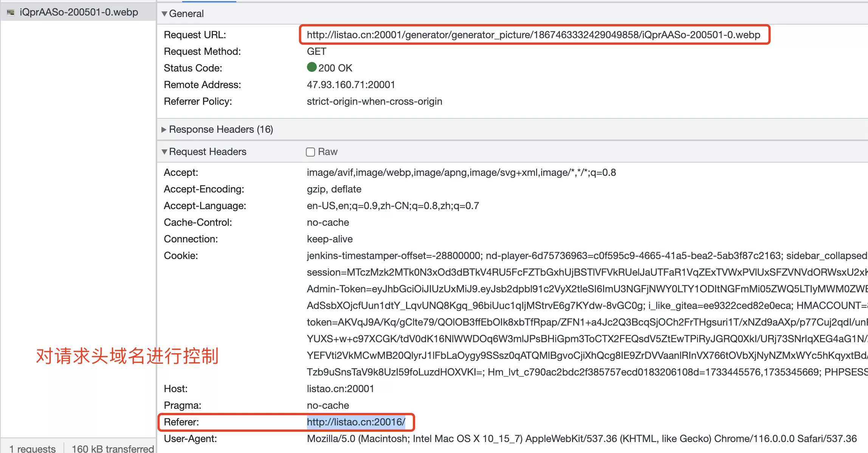The width and height of the screenshot is (868, 453).
Task: Click the green status code indicator dot
Action: click(312, 67)
